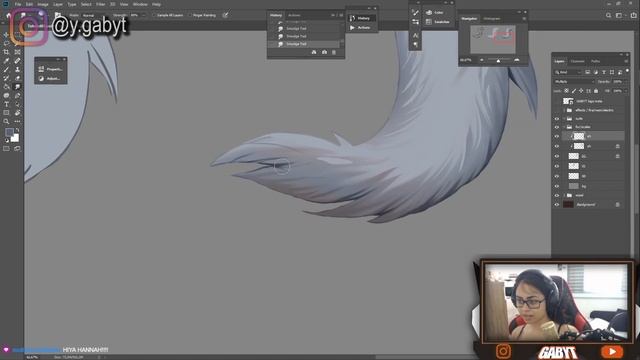Select the Dodge tool
Image resolution: width=640 pixels, height=360 pixels.
6,96
